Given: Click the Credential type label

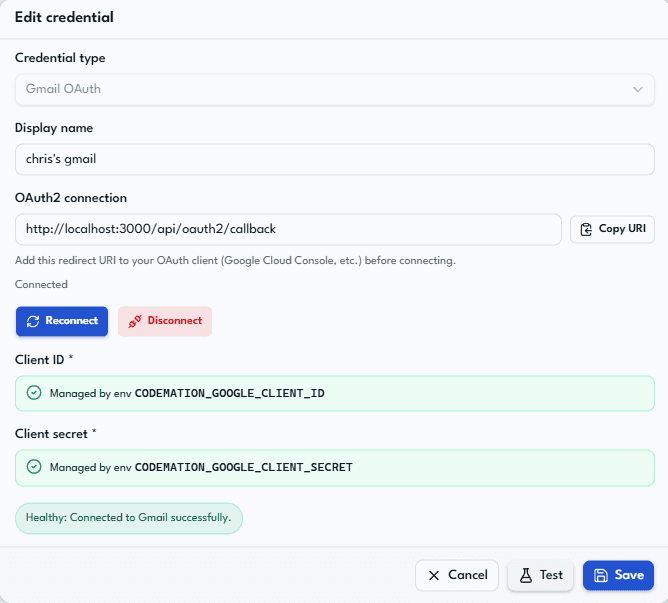Looking at the screenshot, I should pyautogui.click(x=60, y=58).
